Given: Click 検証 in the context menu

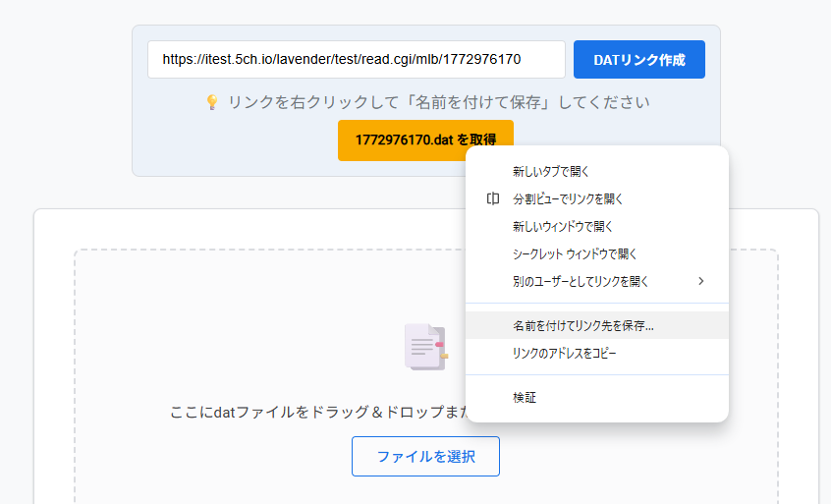Looking at the screenshot, I should pyautogui.click(x=525, y=398).
